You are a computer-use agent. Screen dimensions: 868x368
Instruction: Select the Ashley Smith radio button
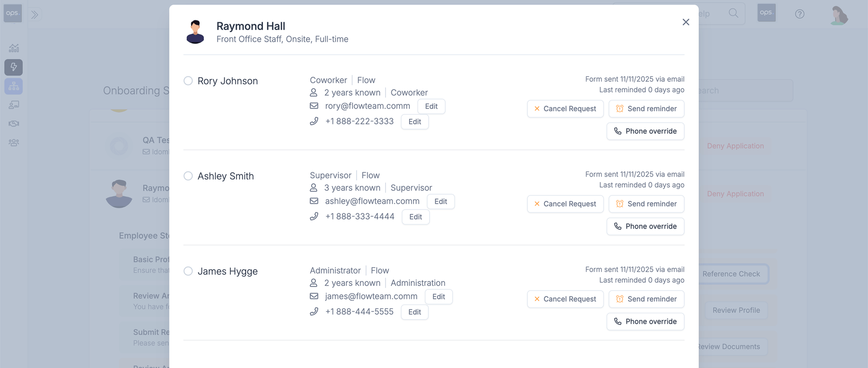pyautogui.click(x=188, y=176)
